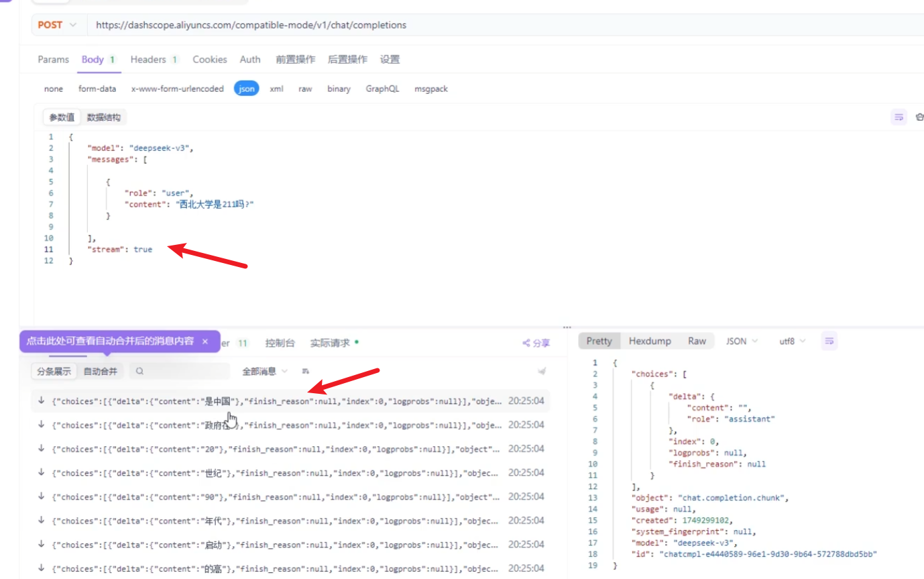The height and width of the screenshot is (579, 924).
Task: Show the response in Pretty view
Action: click(599, 341)
